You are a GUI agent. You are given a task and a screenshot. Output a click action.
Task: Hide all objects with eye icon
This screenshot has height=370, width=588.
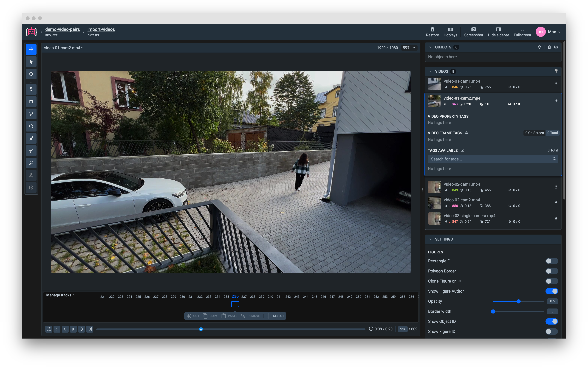[556, 47]
